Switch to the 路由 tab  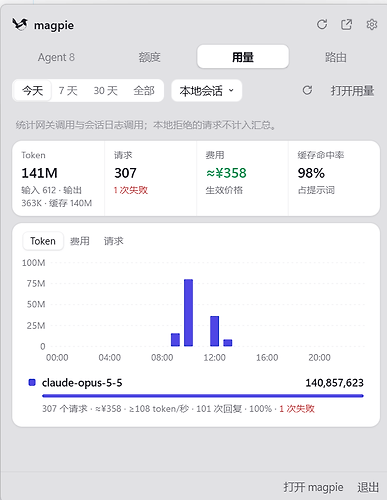[336, 57]
